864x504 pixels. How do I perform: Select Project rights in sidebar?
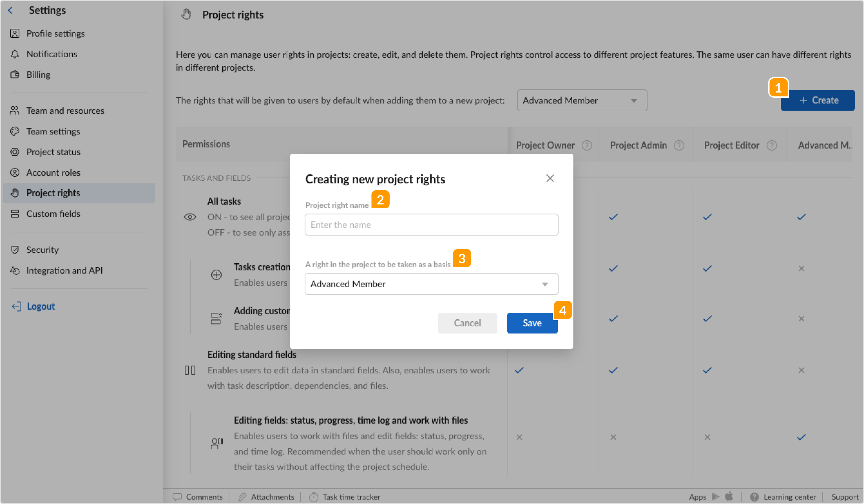point(79,193)
